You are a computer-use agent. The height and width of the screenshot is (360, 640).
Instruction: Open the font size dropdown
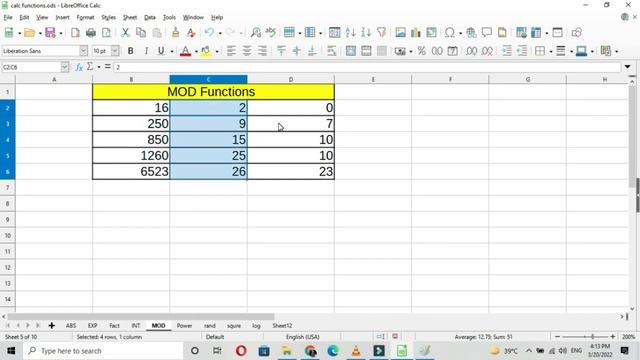pyautogui.click(x=115, y=51)
